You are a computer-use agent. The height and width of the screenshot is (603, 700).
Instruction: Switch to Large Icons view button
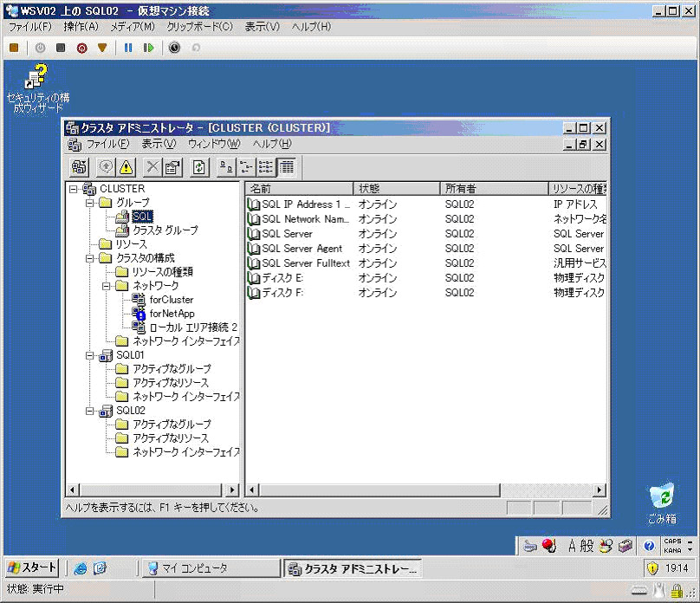tap(225, 167)
